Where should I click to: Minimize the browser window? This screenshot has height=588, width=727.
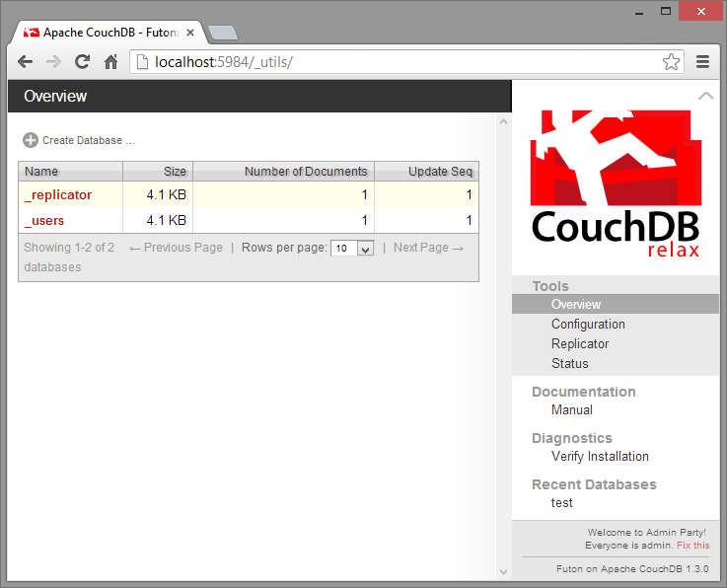coord(639,12)
